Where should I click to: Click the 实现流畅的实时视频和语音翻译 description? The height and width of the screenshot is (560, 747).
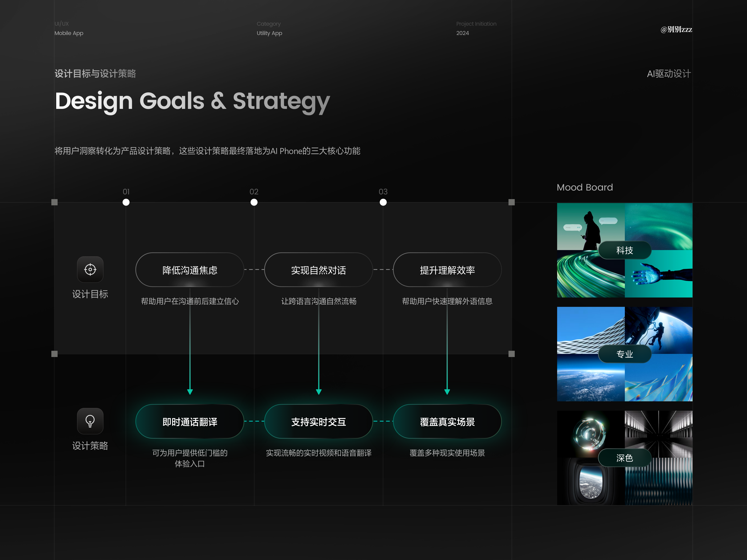(318, 453)
